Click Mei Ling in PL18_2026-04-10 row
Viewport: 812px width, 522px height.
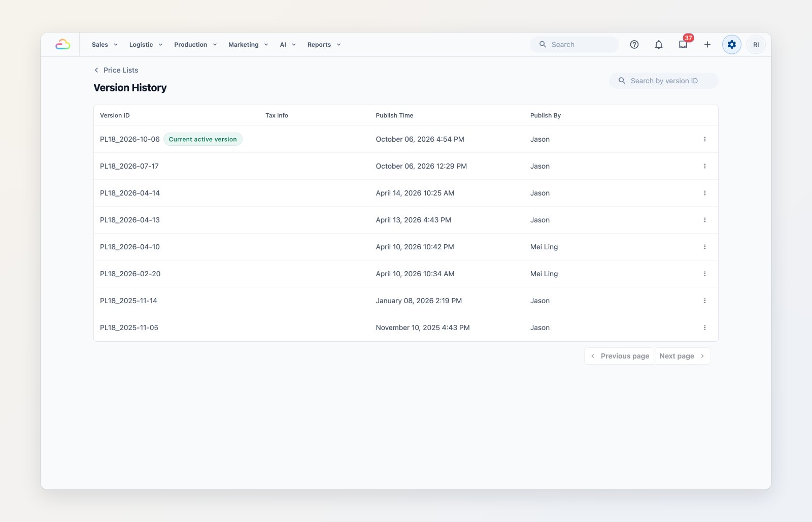[x=544, y=247]
